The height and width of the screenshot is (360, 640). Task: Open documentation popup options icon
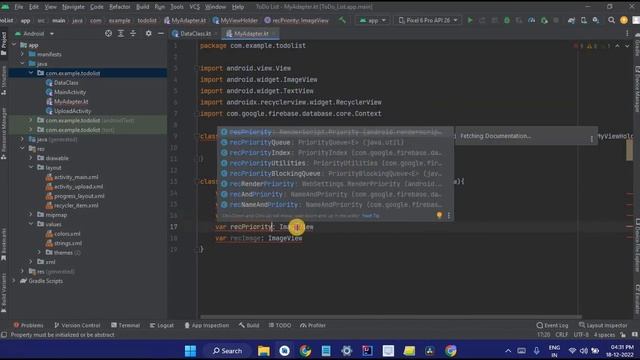point(591,139)
